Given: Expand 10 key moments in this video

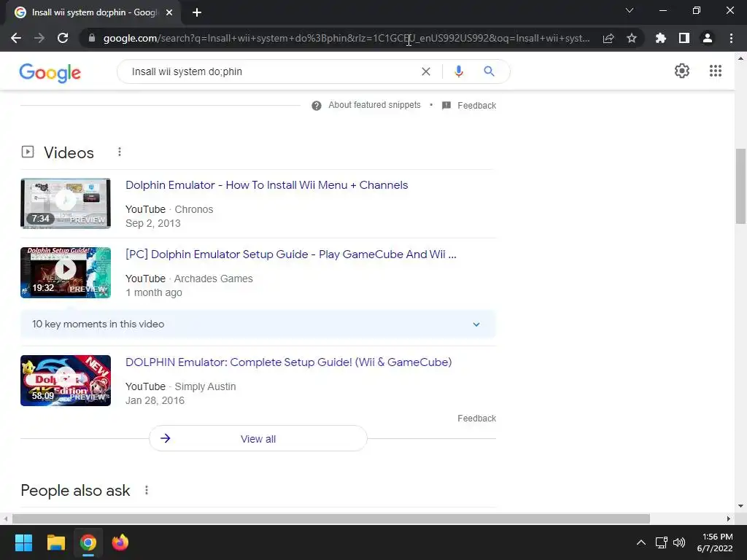Looking at the screenshot, I should point(258,324).
